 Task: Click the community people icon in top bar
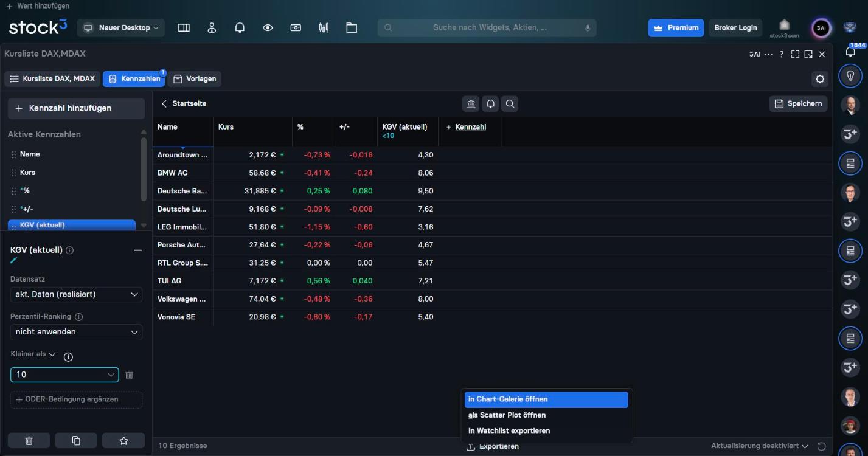[212, 27]
